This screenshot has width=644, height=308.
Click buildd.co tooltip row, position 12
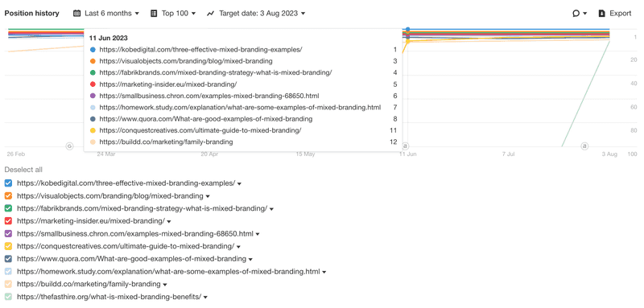[243, 142]
